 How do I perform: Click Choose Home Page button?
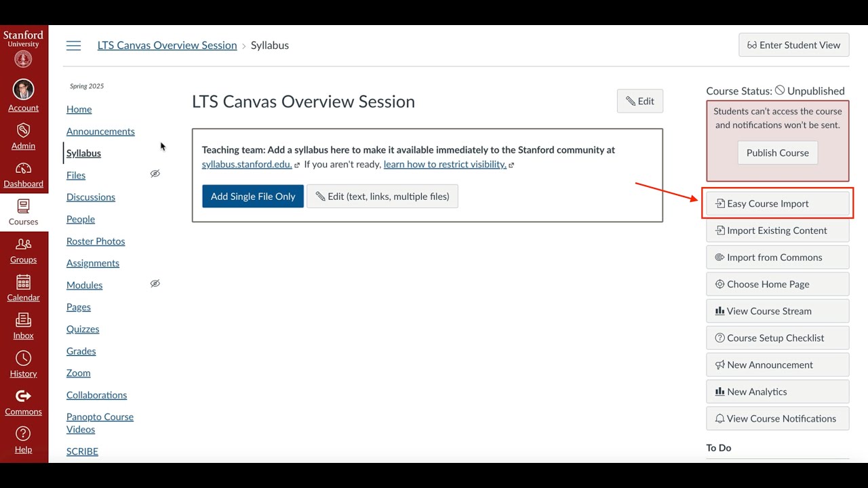pyautogui.click(x=777, y=284)
